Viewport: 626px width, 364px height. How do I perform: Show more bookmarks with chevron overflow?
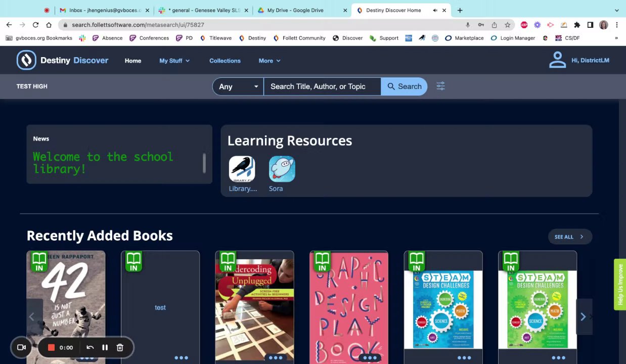pos(616,38)
